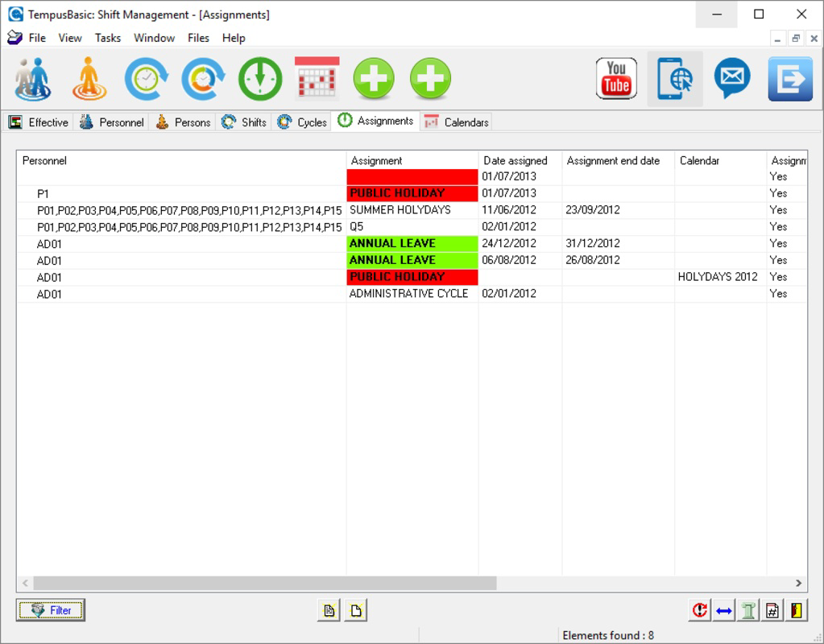Click the 23/09/2012 end date cell
Screen dimensions: 824x644
click(619, 210)
